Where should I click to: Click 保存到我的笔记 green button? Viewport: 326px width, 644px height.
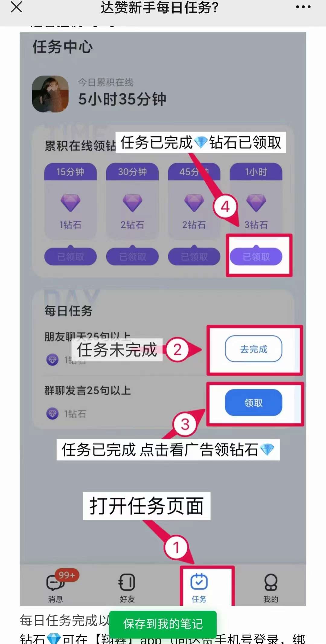(x=163, y=624)
